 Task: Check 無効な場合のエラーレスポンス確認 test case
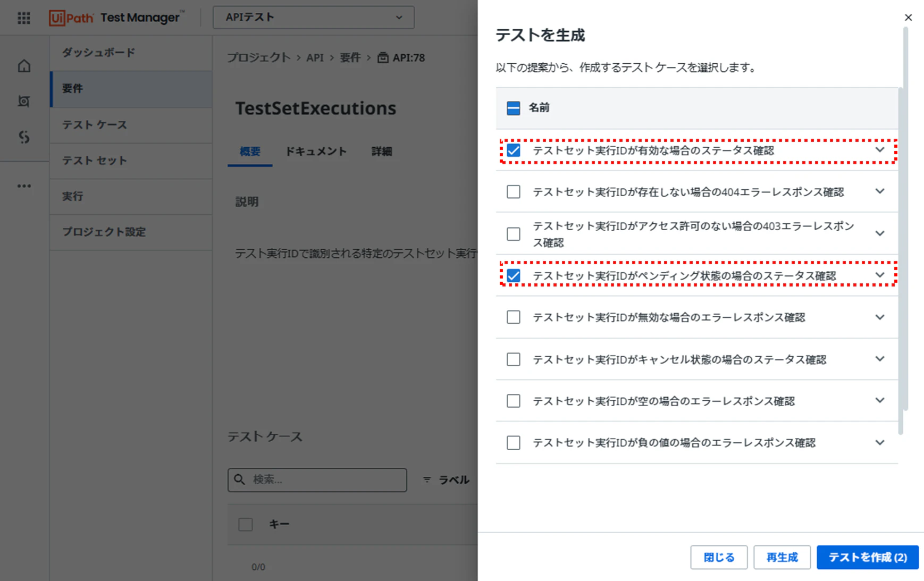[x=513, y=317]
